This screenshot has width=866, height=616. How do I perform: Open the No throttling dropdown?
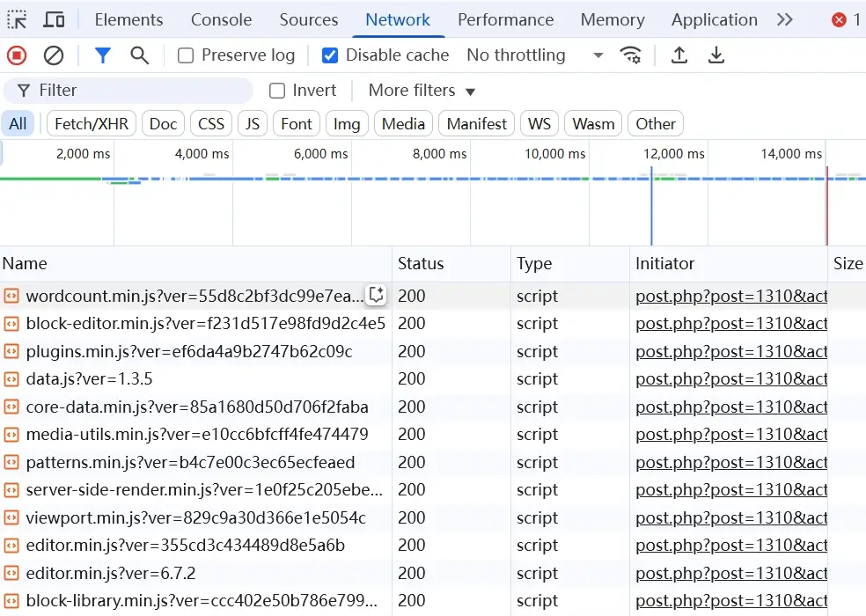[x=534, y=55]
